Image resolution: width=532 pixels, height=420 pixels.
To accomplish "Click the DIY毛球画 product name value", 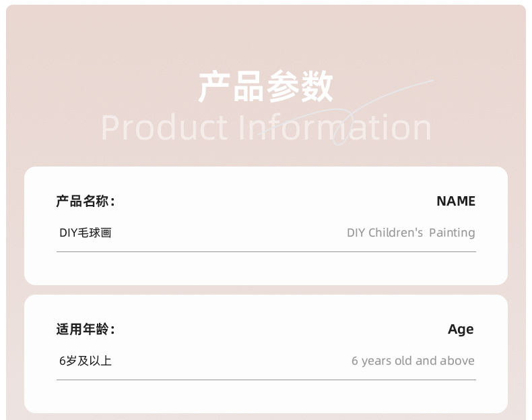I will (x=85, y=233).
